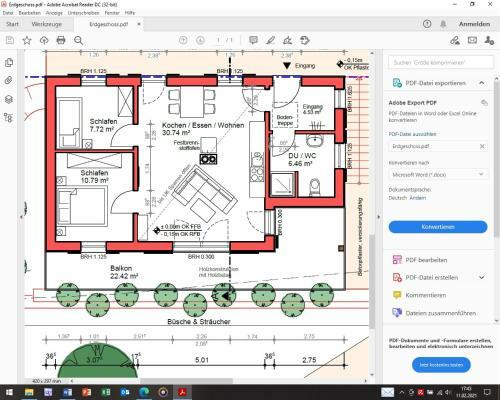Click the add person share icon
Viewport: 500px width, 400px height.
tap(489, 40)
